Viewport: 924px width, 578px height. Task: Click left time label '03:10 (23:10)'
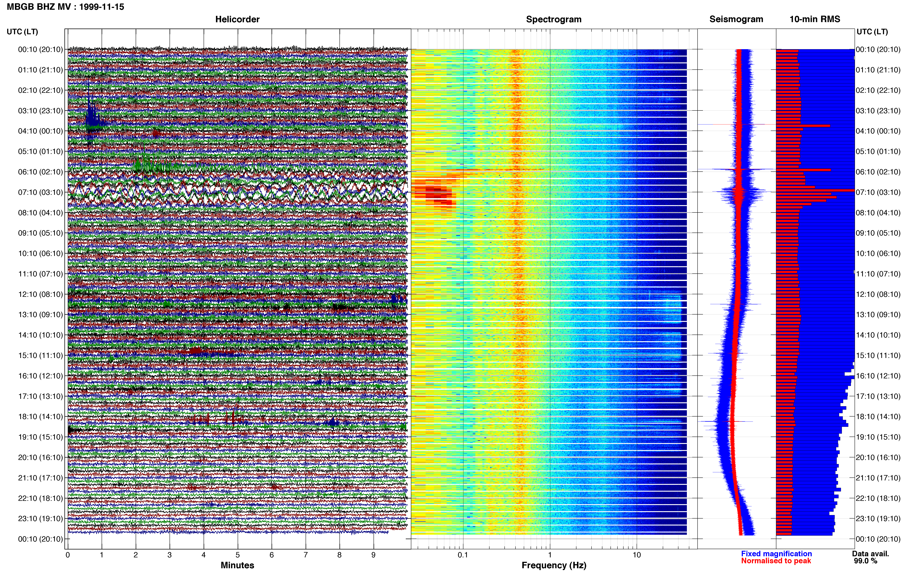41,110
